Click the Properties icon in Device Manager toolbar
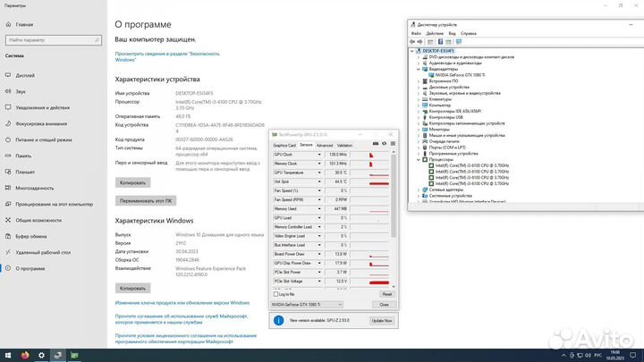This screenshot has height=362, width=644. pyautogui.click(x=430, y=41)
